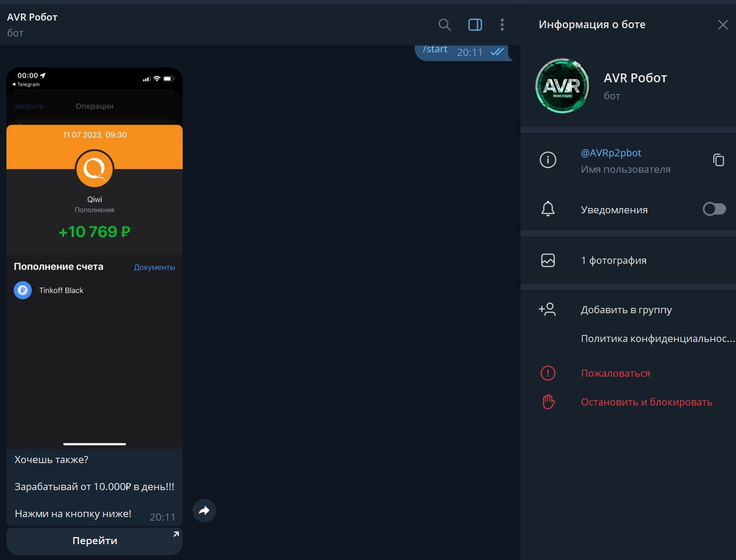Click the @AVRp2pbot username link
736x560 pixels.
(x=611, y=153)
